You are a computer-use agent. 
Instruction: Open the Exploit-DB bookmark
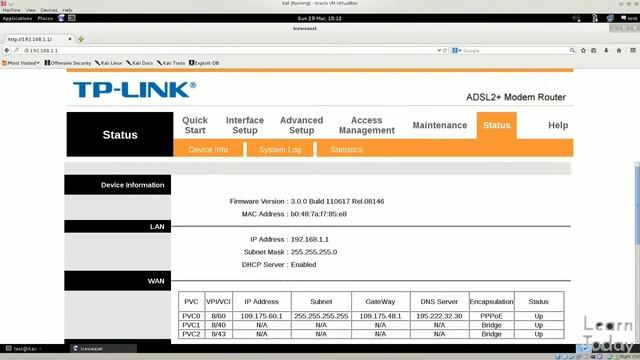point(204,63)
